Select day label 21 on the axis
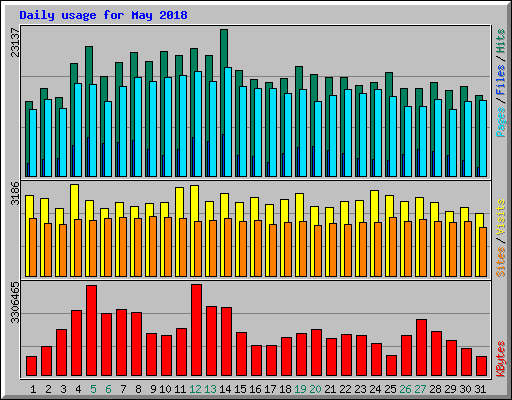The width and height of the screenshot is (512, 400). (330, 389)
